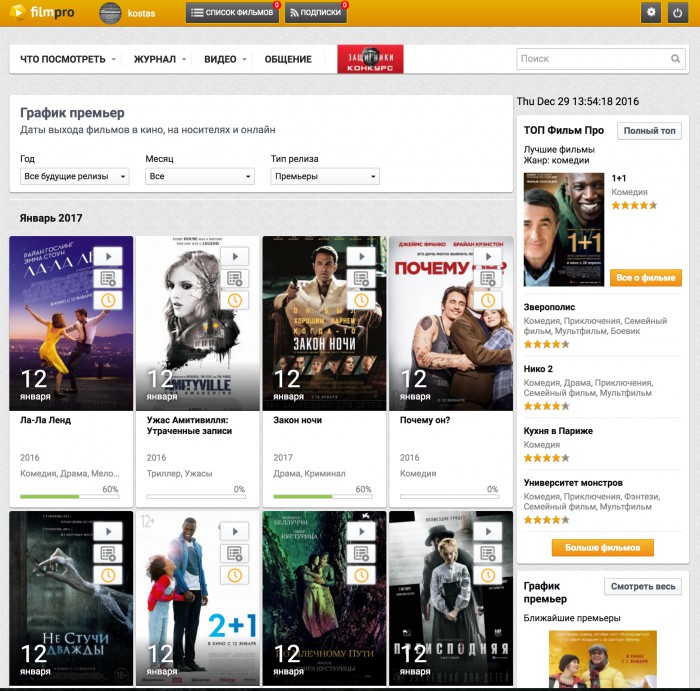Open the Университет монстров link
Image resolution: width=700 pixels, height=691 pixels.
point(573,483)
